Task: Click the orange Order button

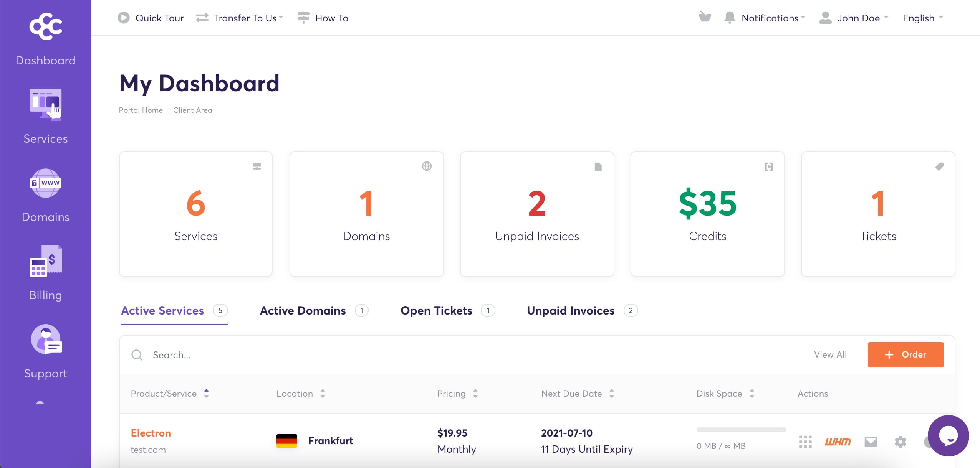Action: click(906, 355)
